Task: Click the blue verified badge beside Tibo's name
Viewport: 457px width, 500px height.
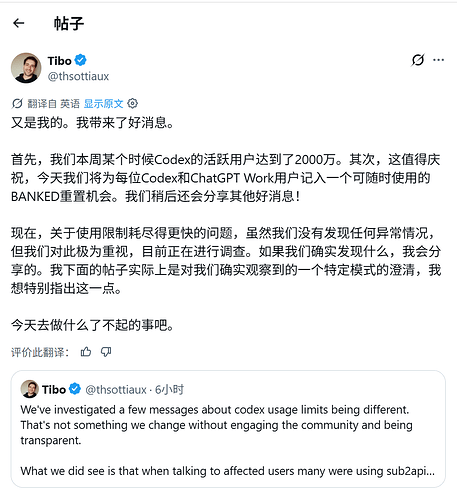Action: pyautogui.click(x=81, y=60)
